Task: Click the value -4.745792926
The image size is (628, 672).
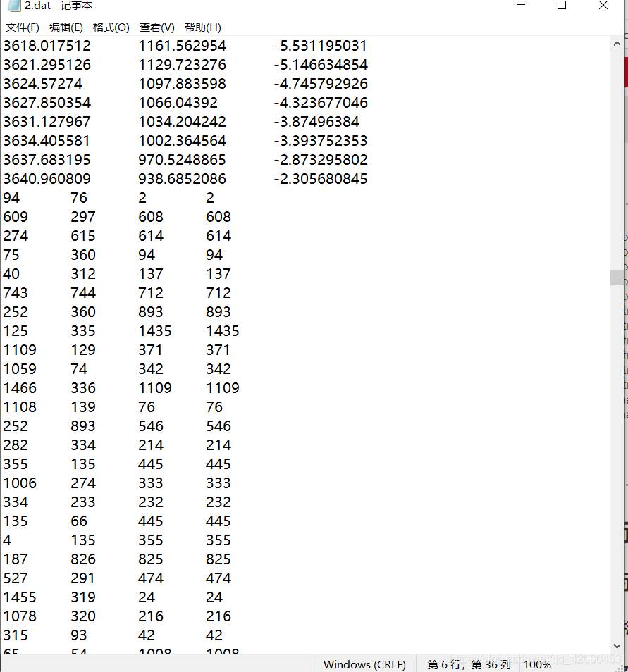Action: pyautogui.click(x=321, y=84)
